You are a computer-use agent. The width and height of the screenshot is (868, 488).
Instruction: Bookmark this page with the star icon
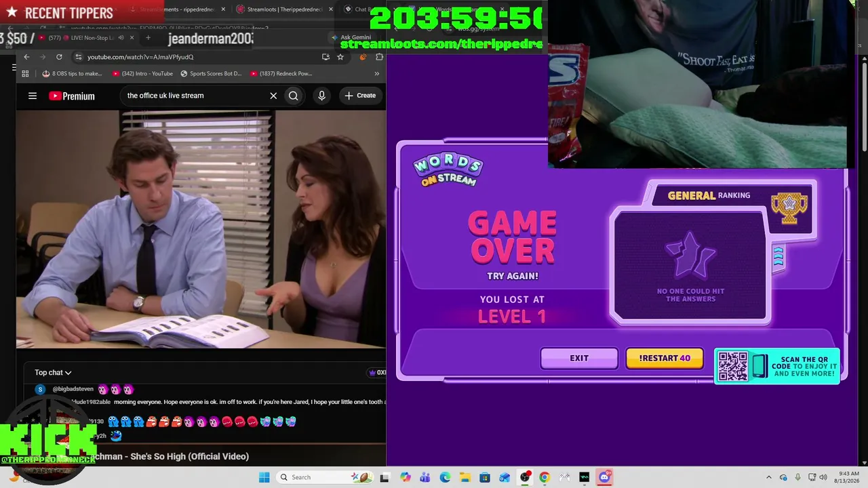point(340,57)
